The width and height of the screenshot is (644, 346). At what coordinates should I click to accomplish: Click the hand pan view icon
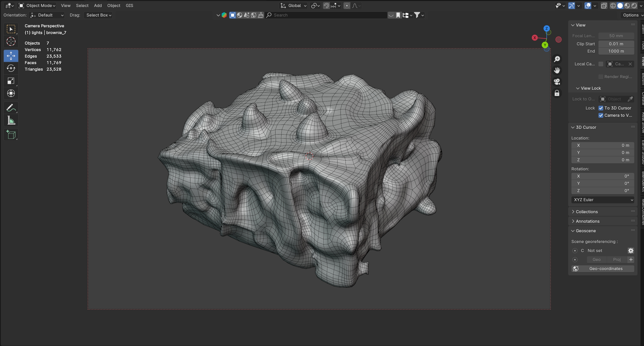tap(557, 70)
